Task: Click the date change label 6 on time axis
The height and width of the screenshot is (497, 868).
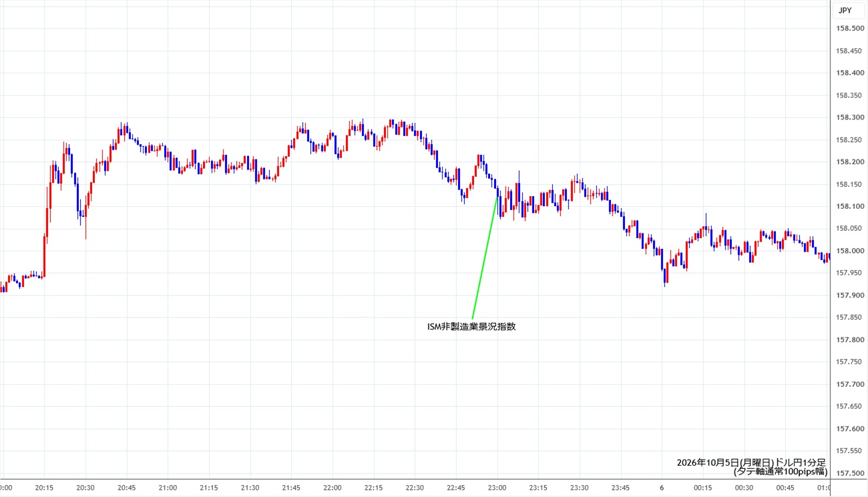Action: (x=662, y=488)
